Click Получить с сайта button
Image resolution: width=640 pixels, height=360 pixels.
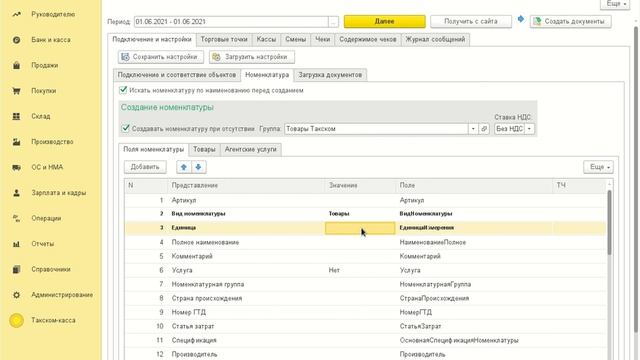point(471,22)
